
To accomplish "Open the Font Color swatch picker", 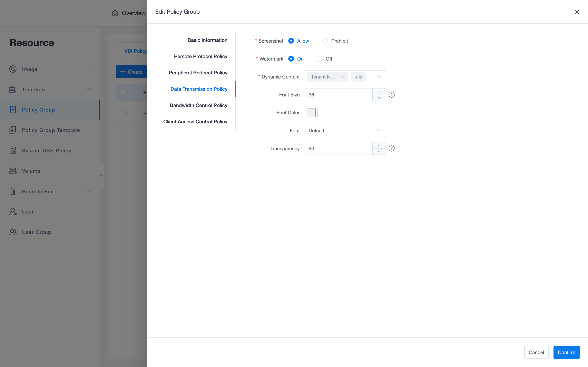I will (311, 113).
